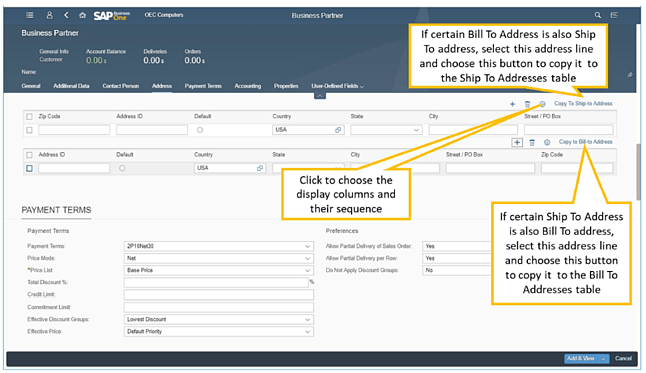This screenshot has width=646, height=373.
Task: Click the Account Balance header value
Action: pyautogui.click(x=96, y=61)
